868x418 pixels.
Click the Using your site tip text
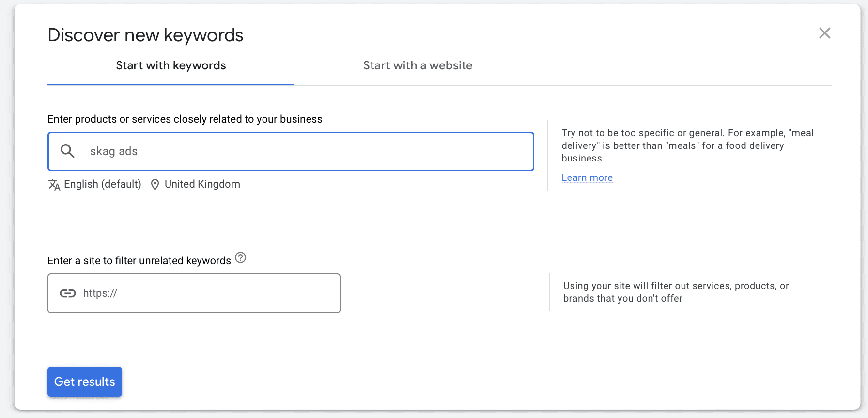point(676,292)
